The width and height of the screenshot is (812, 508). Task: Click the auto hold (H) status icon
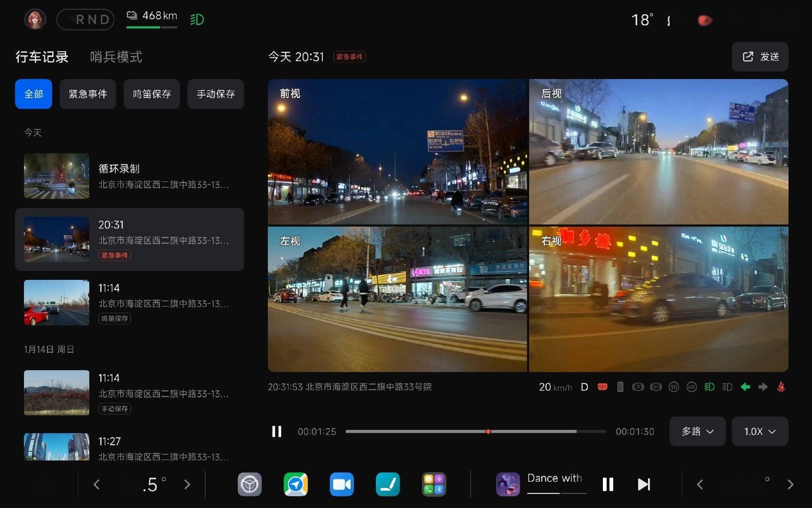coord(656,387)
